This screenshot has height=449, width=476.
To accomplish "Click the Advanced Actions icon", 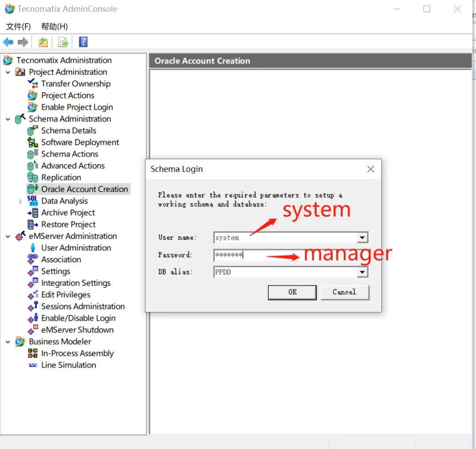I will click(32, 166).
